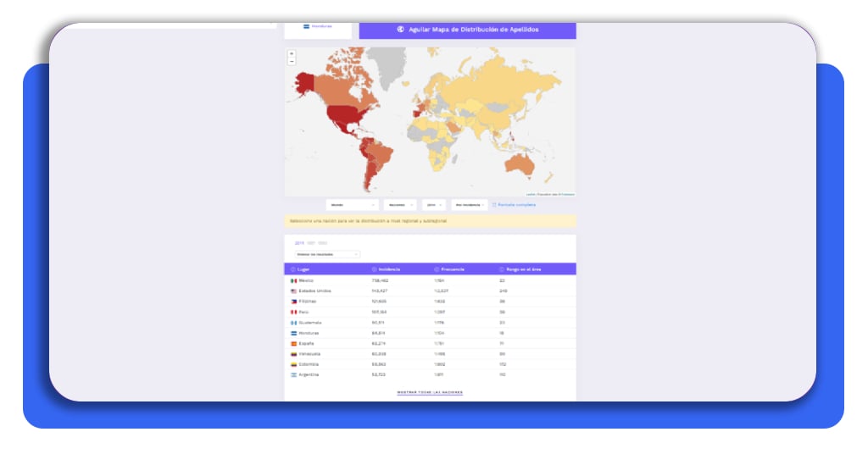868x454 pixels.
Task: Click the info icon beside Lugar header
Action: coord(292,269)
